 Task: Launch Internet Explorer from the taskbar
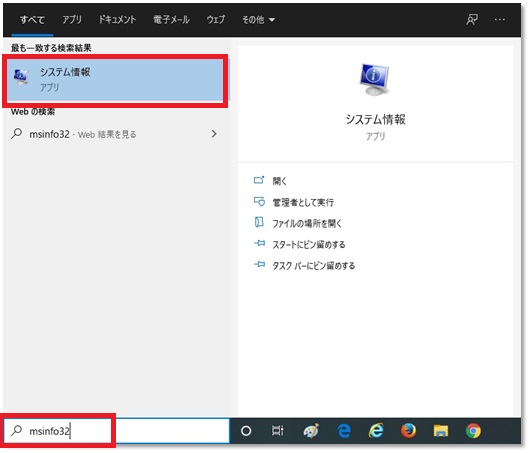point(376,431)
